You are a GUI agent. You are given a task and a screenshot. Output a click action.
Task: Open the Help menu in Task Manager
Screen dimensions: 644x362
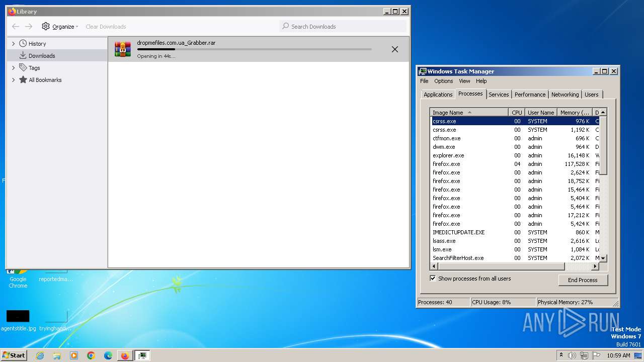(x=481, y=81)
